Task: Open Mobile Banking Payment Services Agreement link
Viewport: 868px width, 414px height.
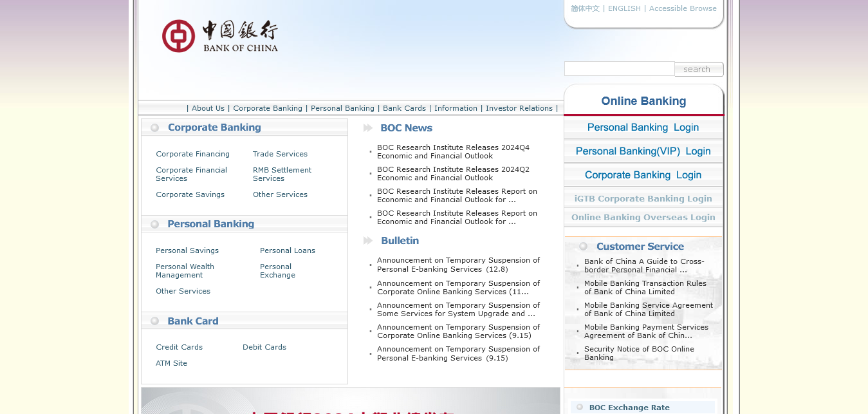Action: point(646,332)
